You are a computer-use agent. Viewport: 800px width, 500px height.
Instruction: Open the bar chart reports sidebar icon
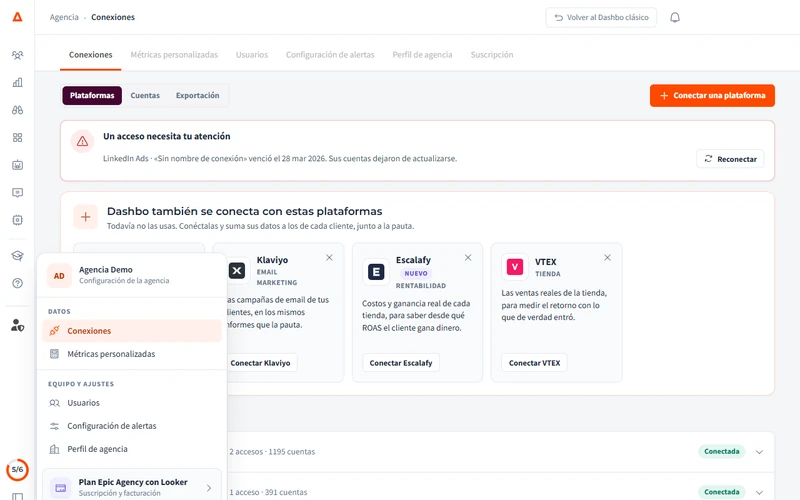coord(17,83)
